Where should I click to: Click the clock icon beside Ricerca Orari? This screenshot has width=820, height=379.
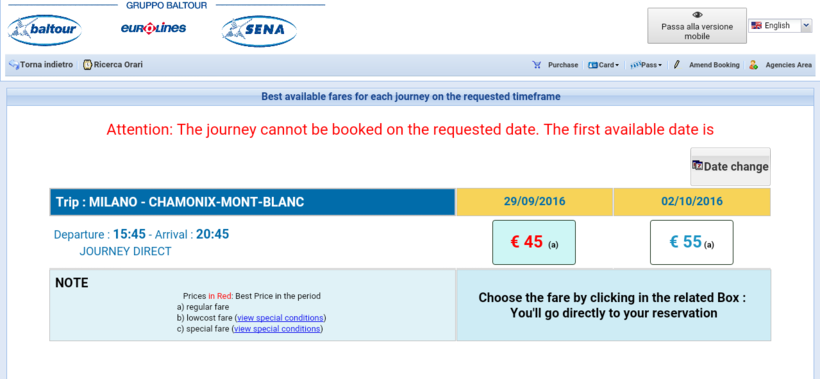point(87,65)
